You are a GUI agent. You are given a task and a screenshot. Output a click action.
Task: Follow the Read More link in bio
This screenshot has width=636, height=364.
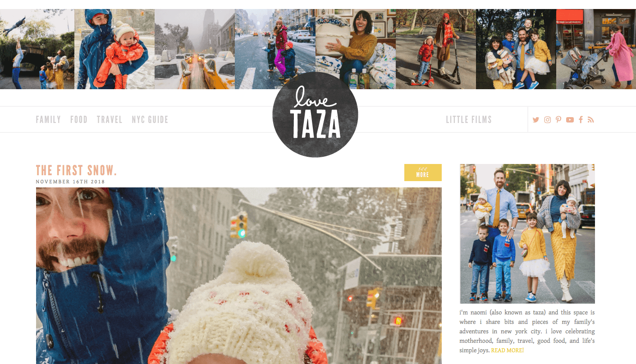(x=508, y=350)
